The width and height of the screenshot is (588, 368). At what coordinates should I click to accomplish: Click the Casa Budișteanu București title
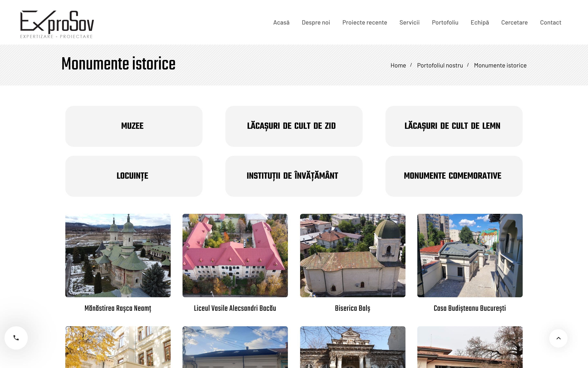pos(470,308)
